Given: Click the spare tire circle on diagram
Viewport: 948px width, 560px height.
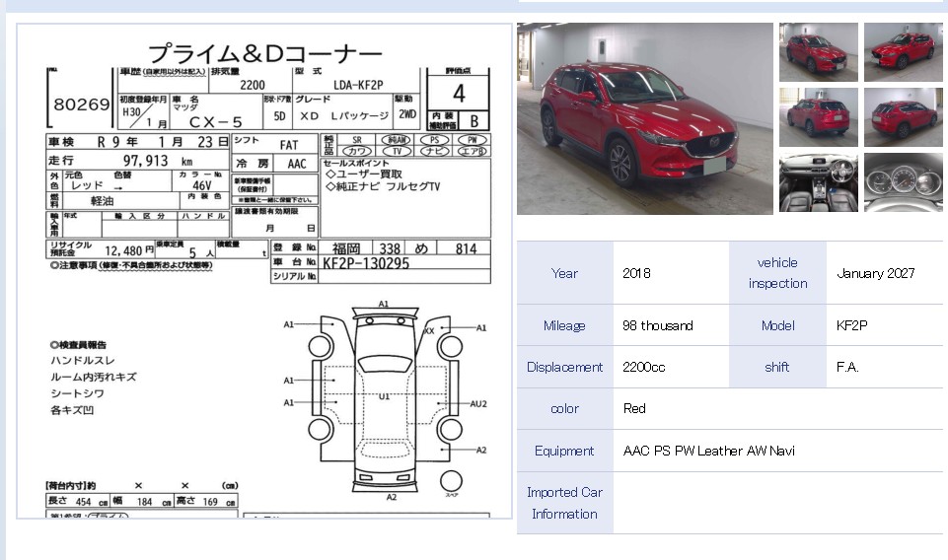Looking at the screenshot, I should (x=451, y=481).
